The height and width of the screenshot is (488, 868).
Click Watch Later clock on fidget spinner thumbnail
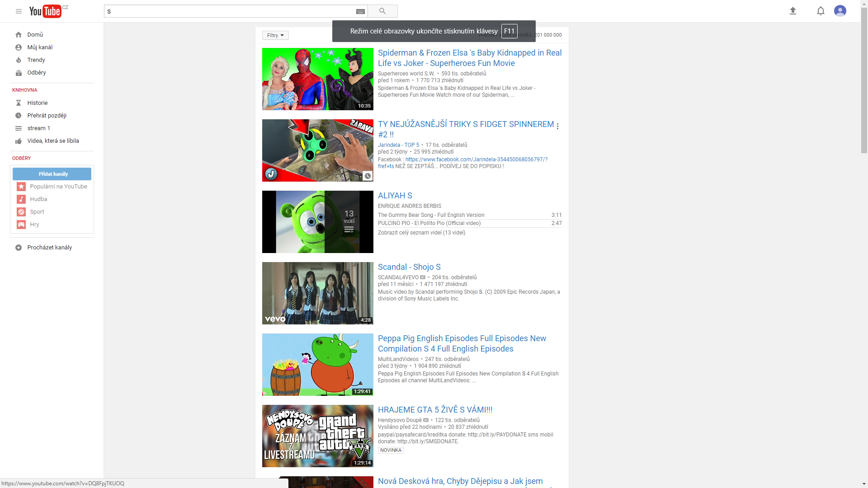point(368,176)
